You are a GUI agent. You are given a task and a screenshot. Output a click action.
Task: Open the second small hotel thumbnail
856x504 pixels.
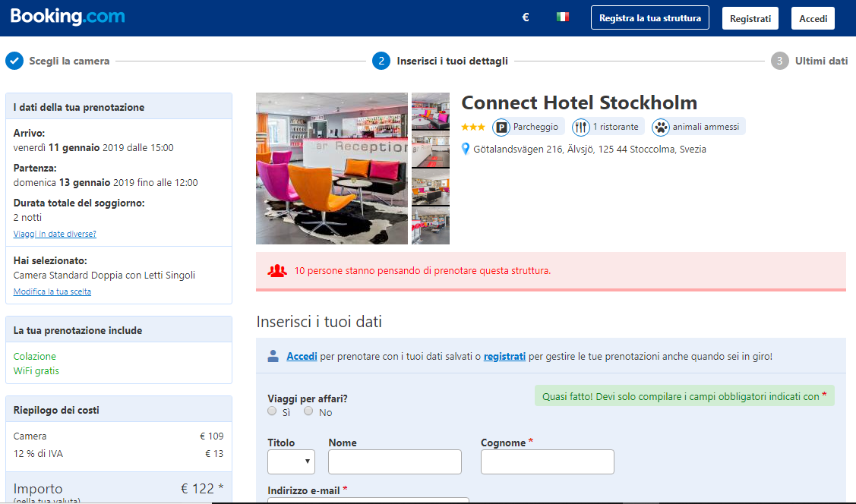(431, 149)
